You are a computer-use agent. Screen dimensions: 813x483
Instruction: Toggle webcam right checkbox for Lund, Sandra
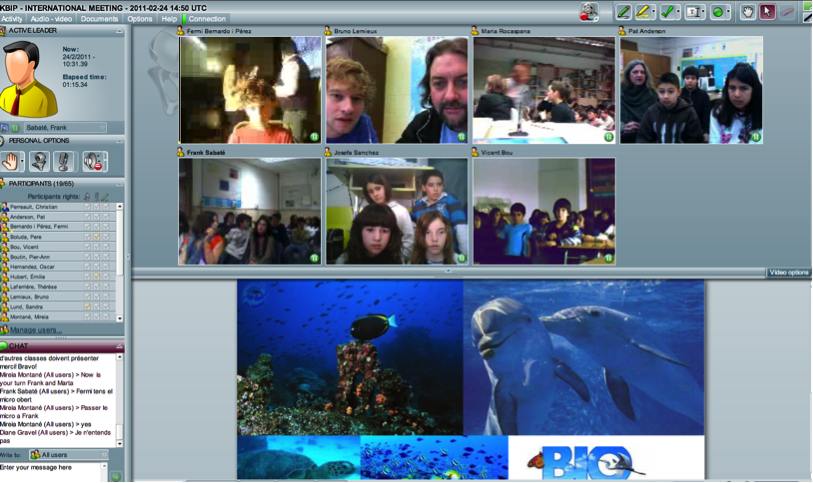click(x=86, y=306)
